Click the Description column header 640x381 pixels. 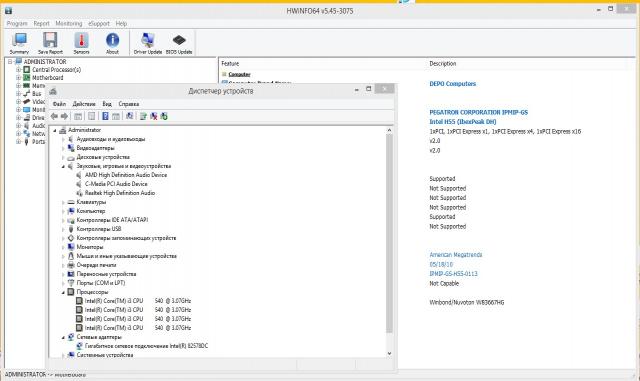tap(442, 64)
